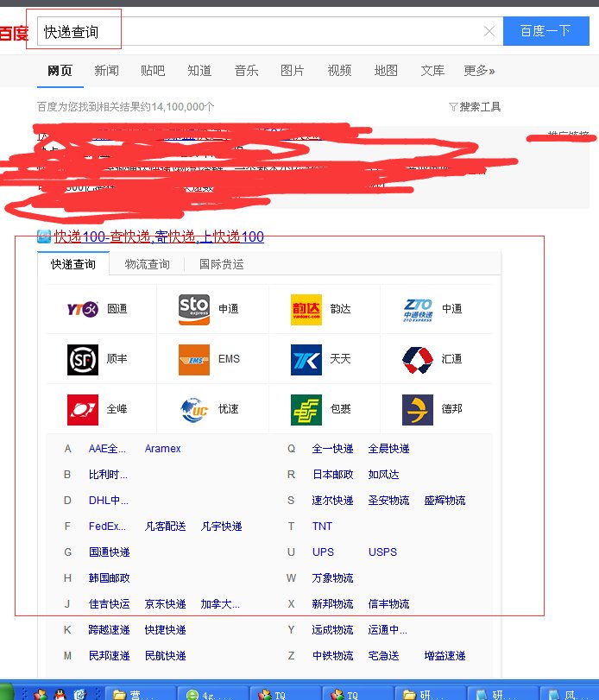The height and width of the screenshot is (700, 599).
Task: Switch to the 音乐 tab
Action: click(x=246, y=71)
